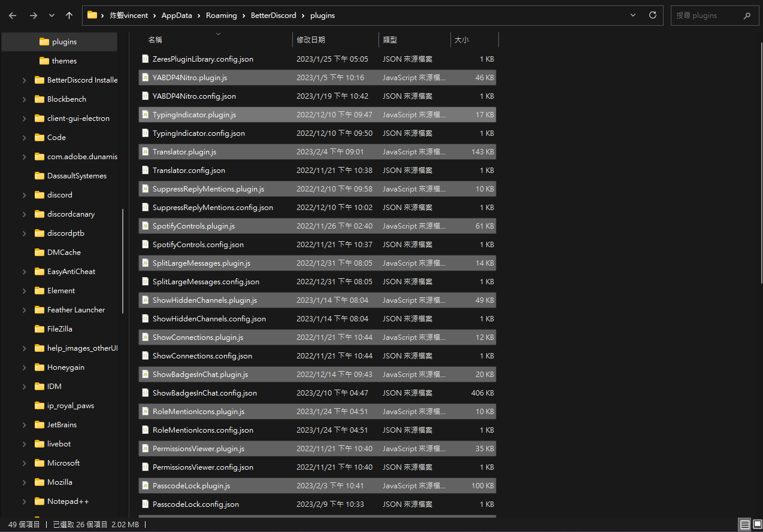Expand the Microsoft folder in the sidebar
Screen dimensions: 763x532
coord(24,463)
